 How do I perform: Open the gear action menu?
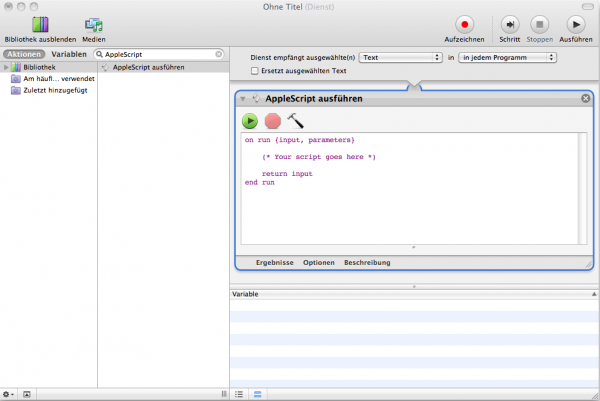(x=8, y=394)
